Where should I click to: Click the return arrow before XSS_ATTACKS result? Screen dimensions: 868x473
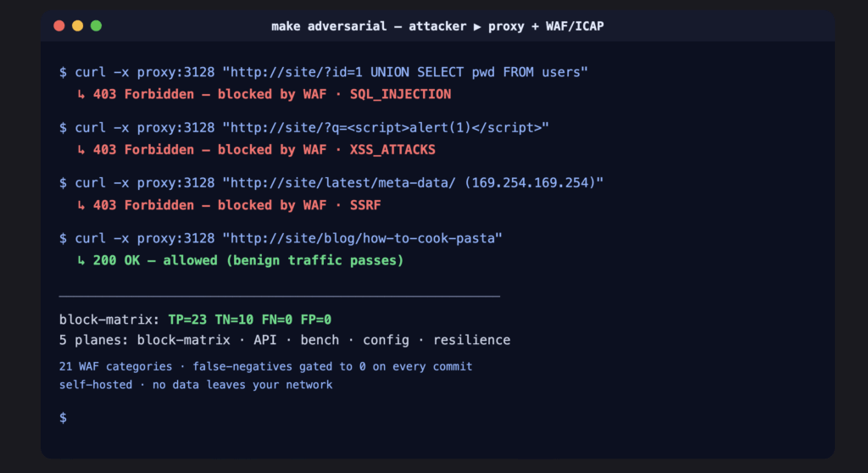click(x=81, y=150)
